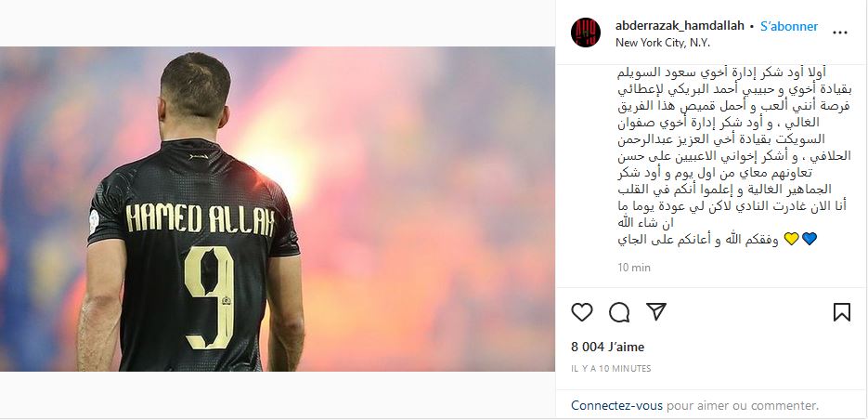Click the HAMED ALLAH name on the jersey
Screen dimensions: 868x420
point(200,217)
